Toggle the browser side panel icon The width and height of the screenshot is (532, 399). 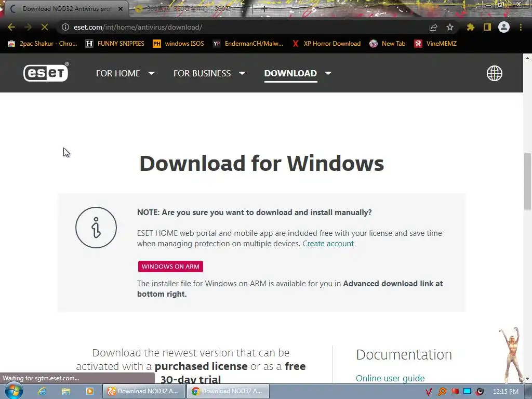487,27
